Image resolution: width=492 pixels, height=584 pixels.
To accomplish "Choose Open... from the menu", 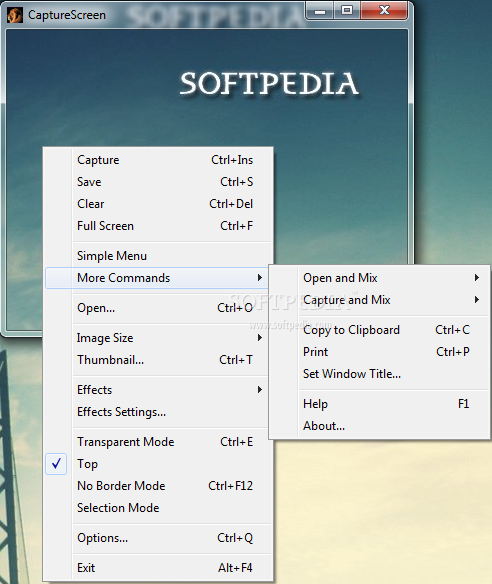I will click(x=157, y=308).
